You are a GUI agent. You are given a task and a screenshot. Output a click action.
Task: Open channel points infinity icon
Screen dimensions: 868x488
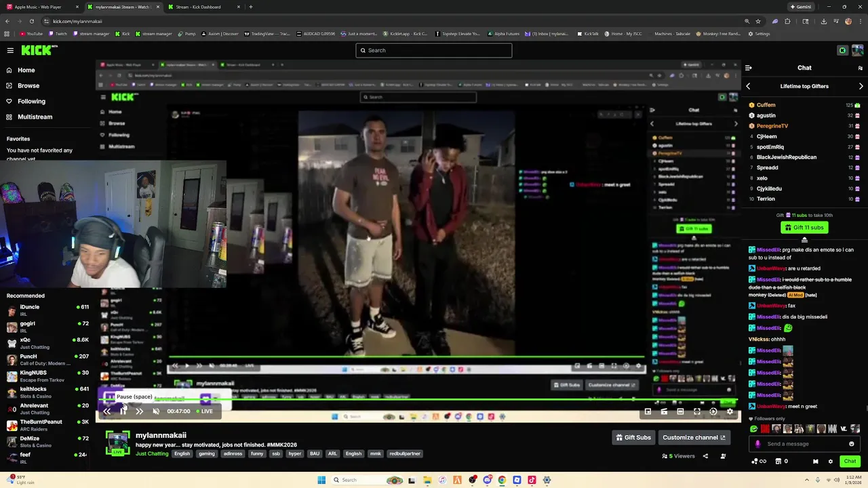pos(759,462)
